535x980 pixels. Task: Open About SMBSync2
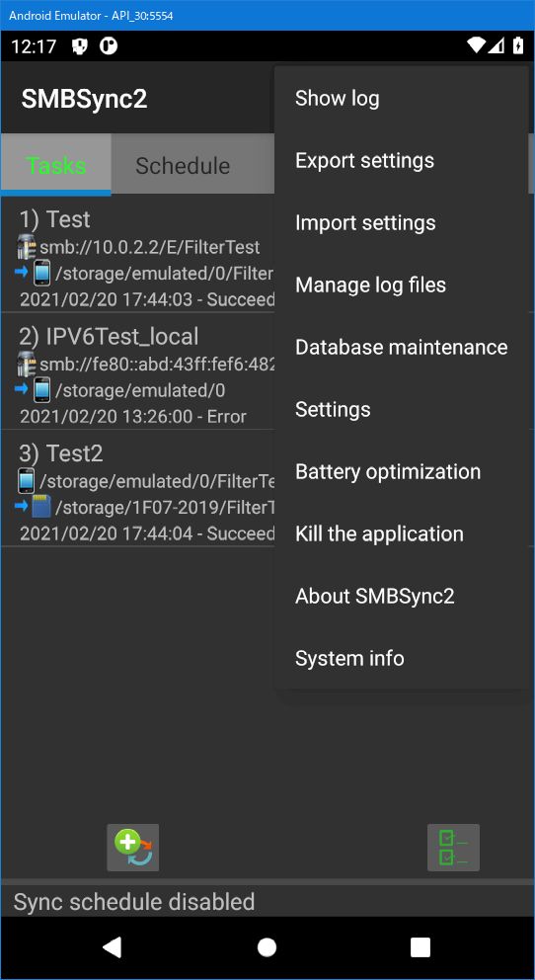pyautogui.click(x=402, y=597)
